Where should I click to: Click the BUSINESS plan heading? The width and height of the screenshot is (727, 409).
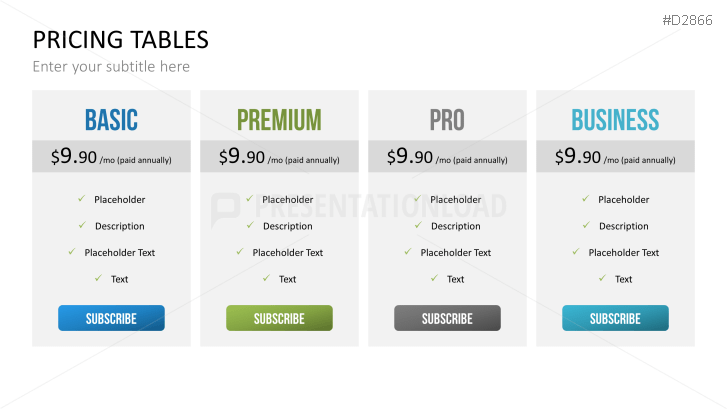pos(615,120)
